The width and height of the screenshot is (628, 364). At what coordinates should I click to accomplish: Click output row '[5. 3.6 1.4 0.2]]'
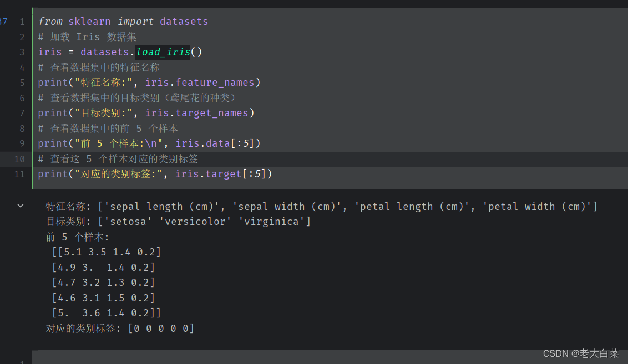106,313
